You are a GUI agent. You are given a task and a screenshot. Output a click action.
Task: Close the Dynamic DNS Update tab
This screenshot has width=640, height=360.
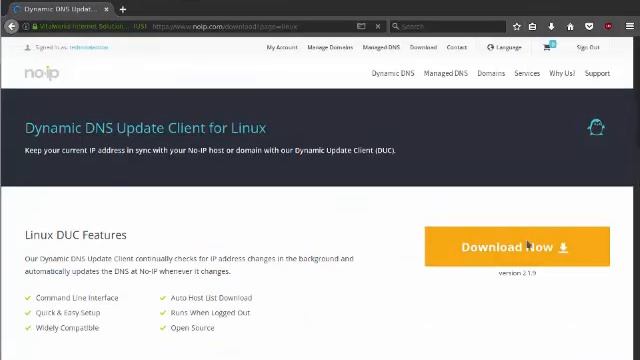click(x=107, y=9)
